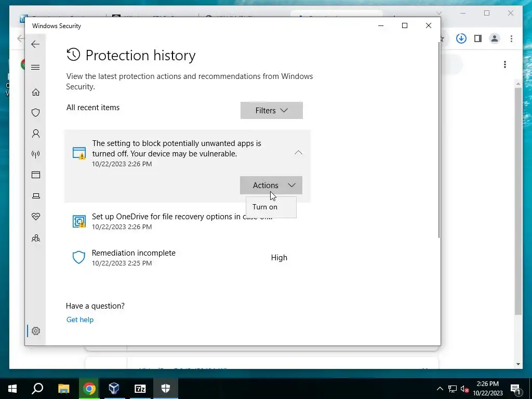This screenshot has height=399, width=532.
Task: Open Family options icon in sidebar
Action: coord(36,238)
